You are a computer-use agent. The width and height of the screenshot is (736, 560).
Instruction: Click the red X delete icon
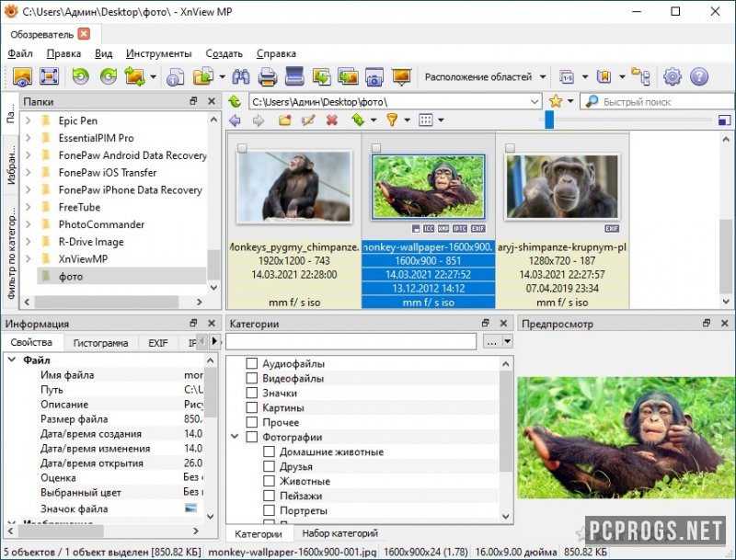click(332, 120)
